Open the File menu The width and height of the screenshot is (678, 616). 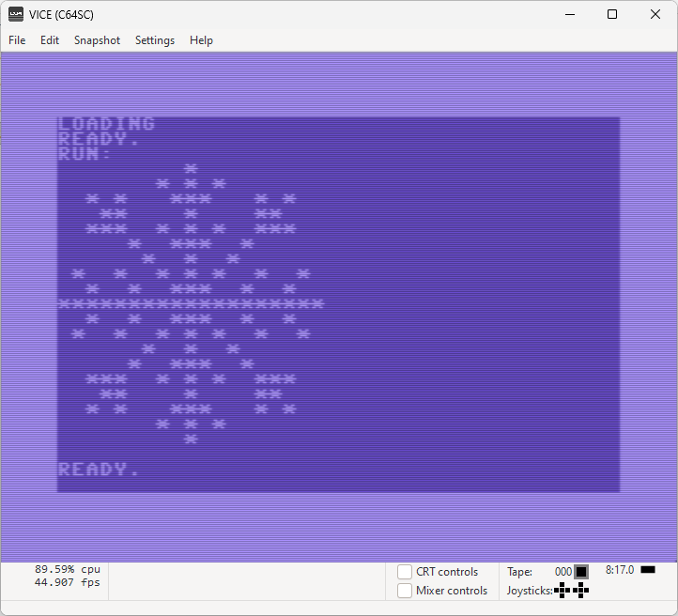point(17,40)
